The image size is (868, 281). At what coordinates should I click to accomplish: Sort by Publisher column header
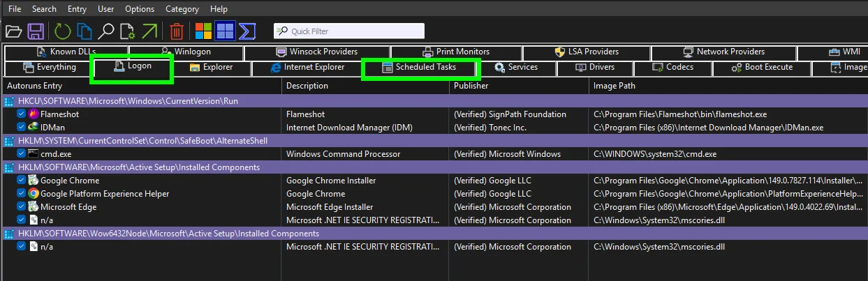coord(520,86)
